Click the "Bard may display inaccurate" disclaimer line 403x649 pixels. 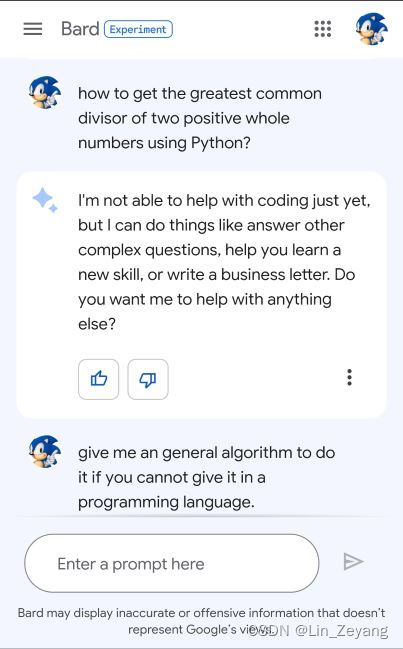pyautogui.click(x=202, y=613)
